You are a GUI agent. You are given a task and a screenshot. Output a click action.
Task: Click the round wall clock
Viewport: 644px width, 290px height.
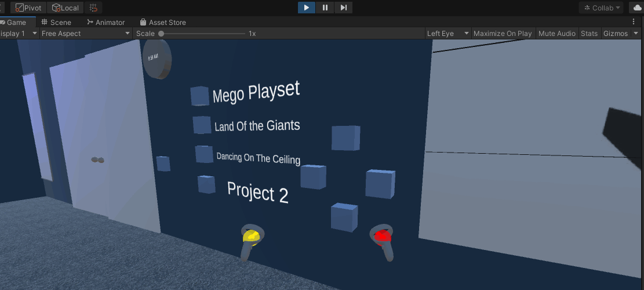click(157, 60)
